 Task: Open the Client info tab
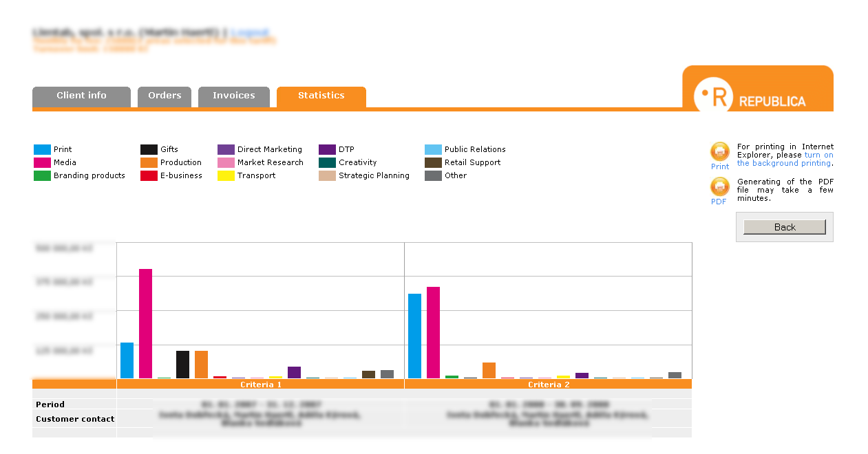pyautogui.click(x=81, y=96)
